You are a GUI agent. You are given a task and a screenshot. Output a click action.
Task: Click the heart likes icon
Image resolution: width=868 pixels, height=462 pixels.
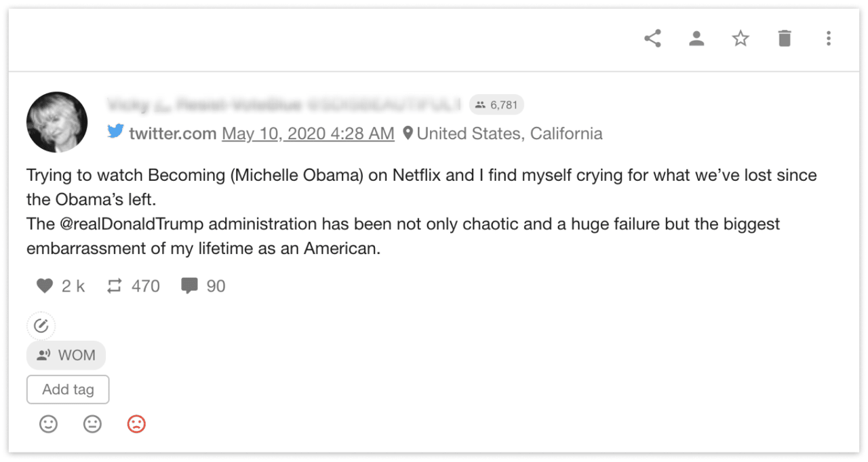[x=45, y=287]
